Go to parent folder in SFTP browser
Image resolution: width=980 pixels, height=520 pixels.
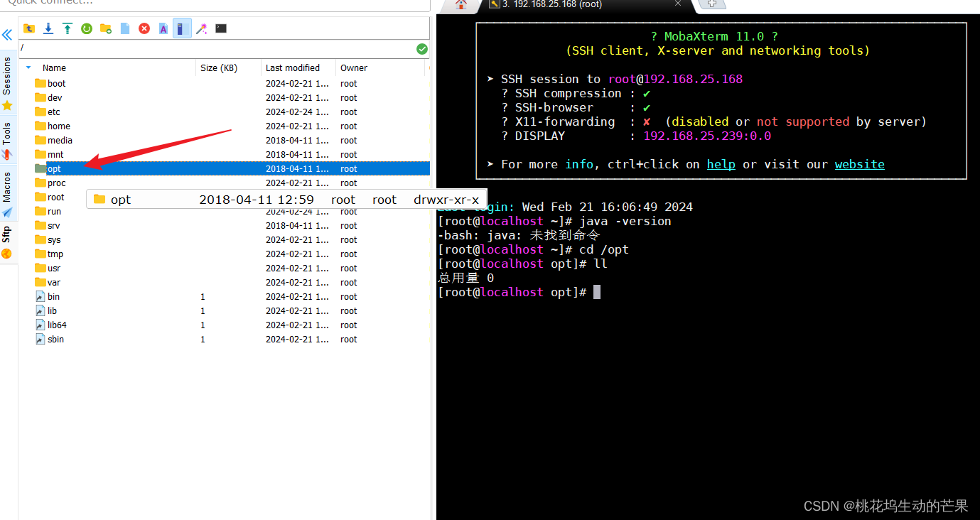click(x=29, y=28)
